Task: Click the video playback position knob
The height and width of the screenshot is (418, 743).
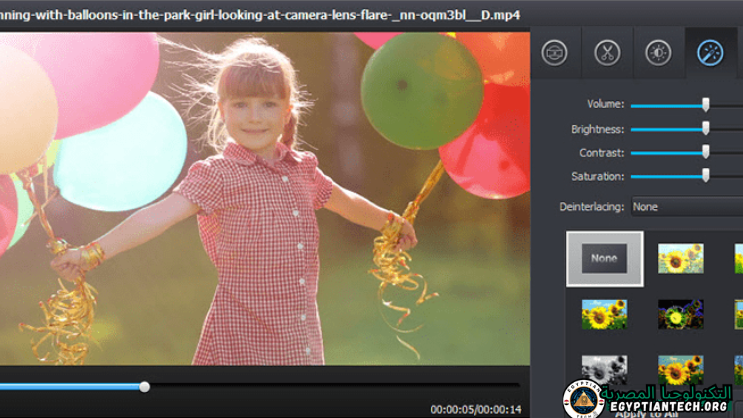Action: click(x=145, y=386)
